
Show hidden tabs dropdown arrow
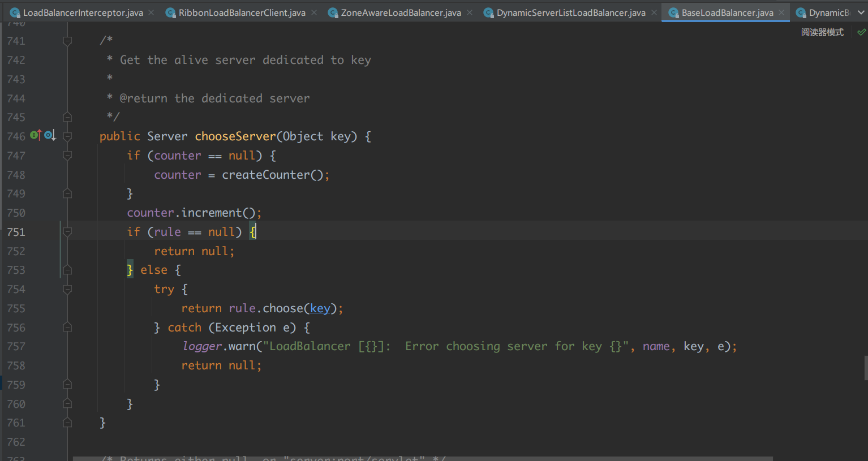point(861,12)
